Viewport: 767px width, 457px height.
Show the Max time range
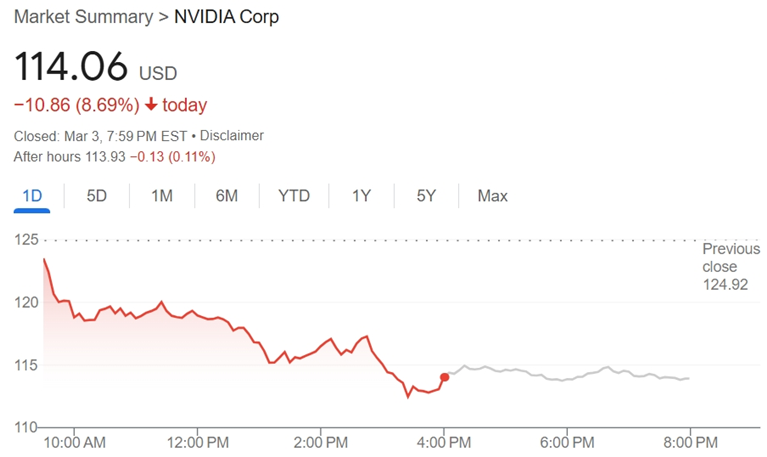(492, 196)
